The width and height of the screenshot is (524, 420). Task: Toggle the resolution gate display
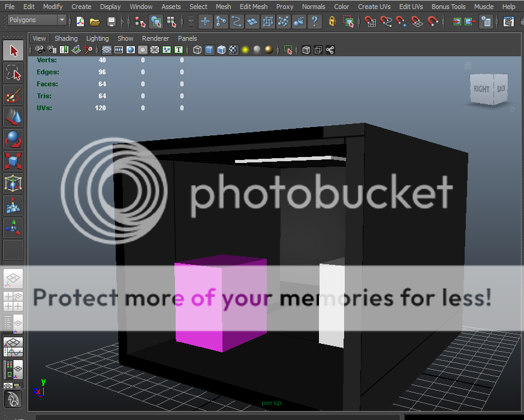(131, 50)
